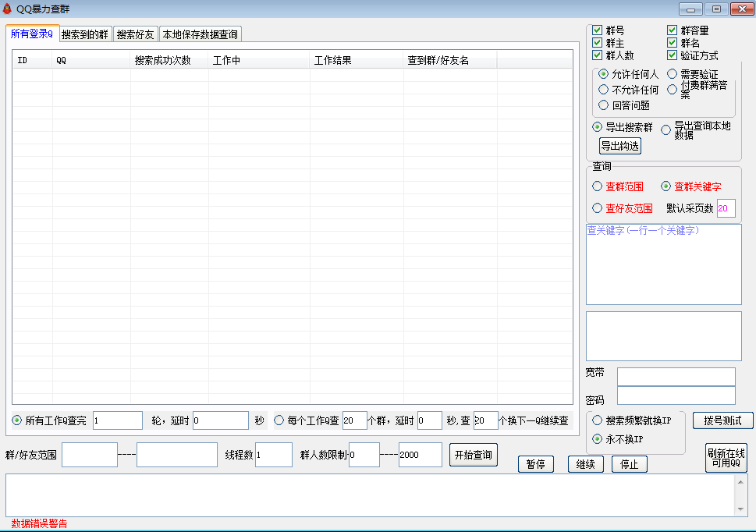Click the 工作结果 column header

357,60
